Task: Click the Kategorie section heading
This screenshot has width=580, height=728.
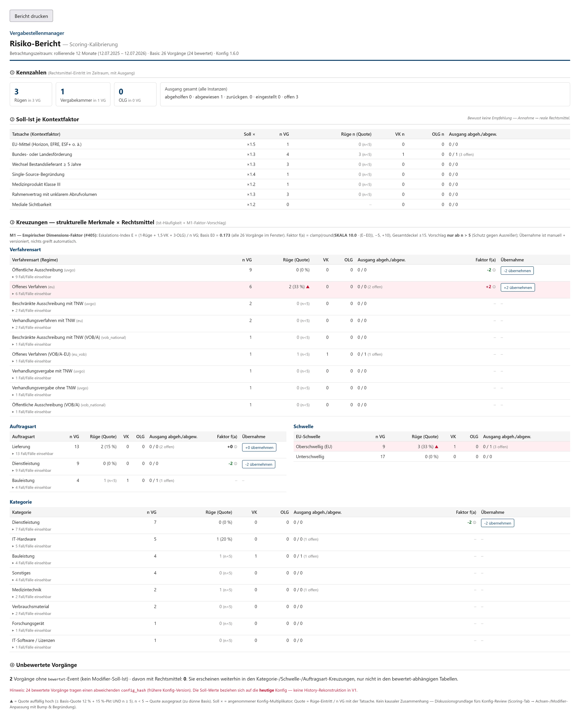Action: 21,502
